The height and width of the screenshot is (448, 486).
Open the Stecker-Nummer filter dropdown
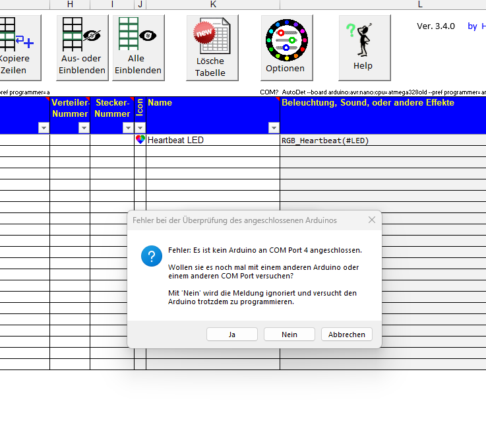[x=128, y=128]
